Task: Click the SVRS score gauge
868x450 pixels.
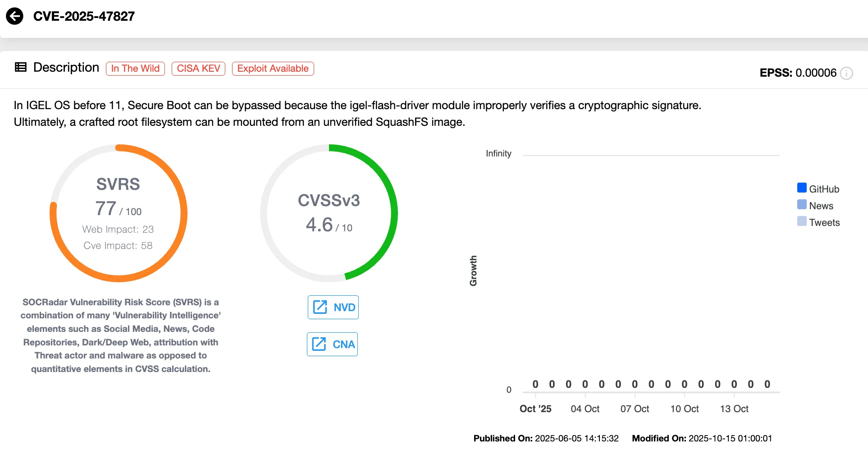Action: click(119, 213)
